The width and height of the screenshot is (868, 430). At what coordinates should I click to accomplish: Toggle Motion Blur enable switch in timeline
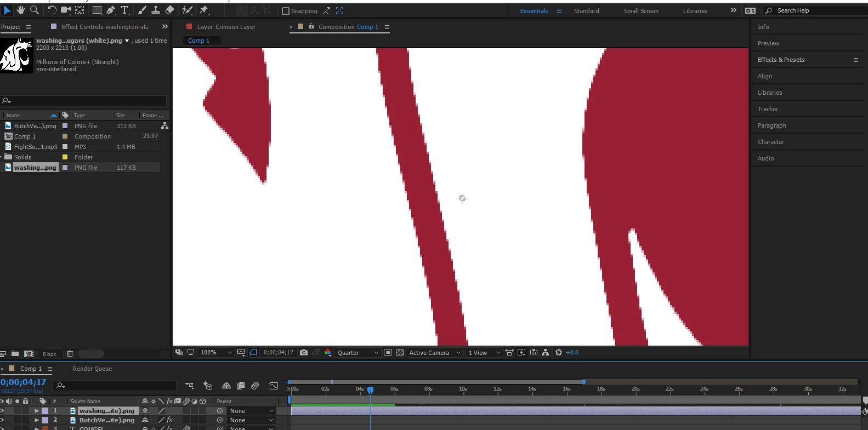pyautogui.click(x=255, y=386)
